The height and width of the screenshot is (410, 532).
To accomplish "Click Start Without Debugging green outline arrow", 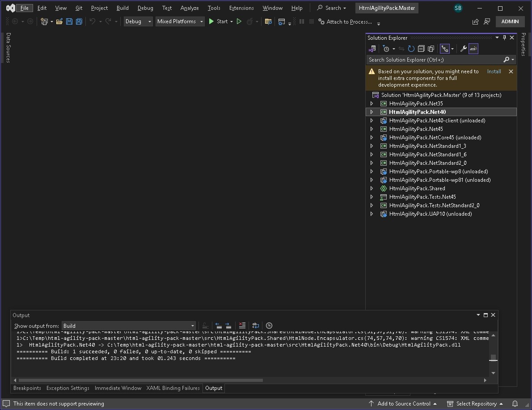I will point(239,21).
